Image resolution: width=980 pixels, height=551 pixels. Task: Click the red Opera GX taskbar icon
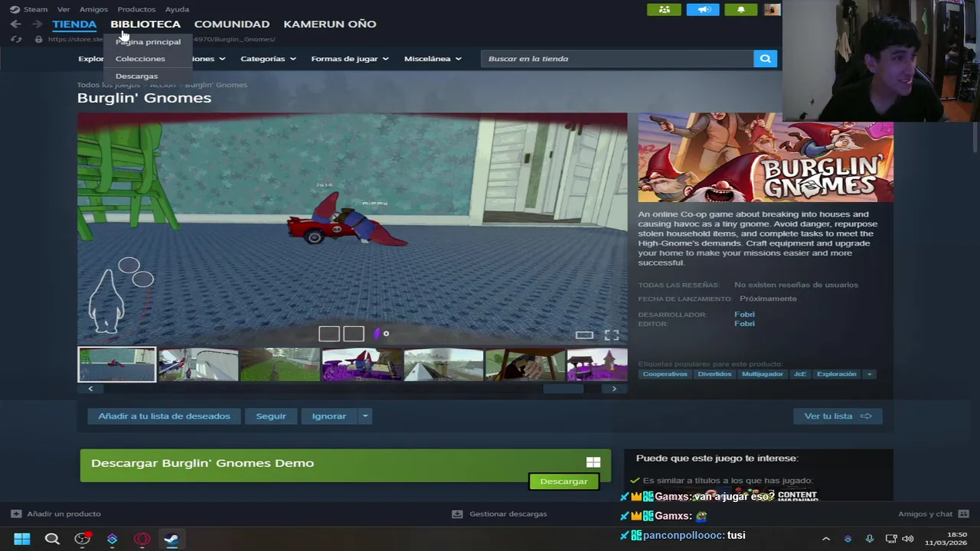tap(142, 540)
